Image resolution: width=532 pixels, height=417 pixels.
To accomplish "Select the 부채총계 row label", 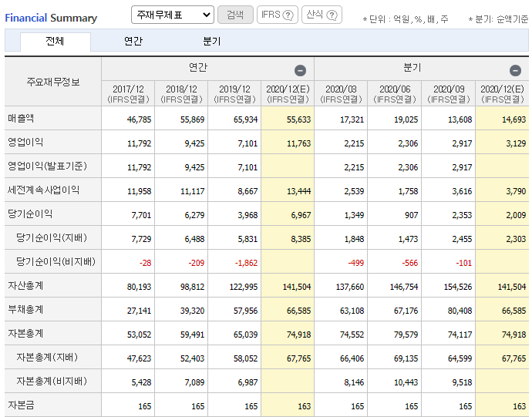I will click(25, 309).
